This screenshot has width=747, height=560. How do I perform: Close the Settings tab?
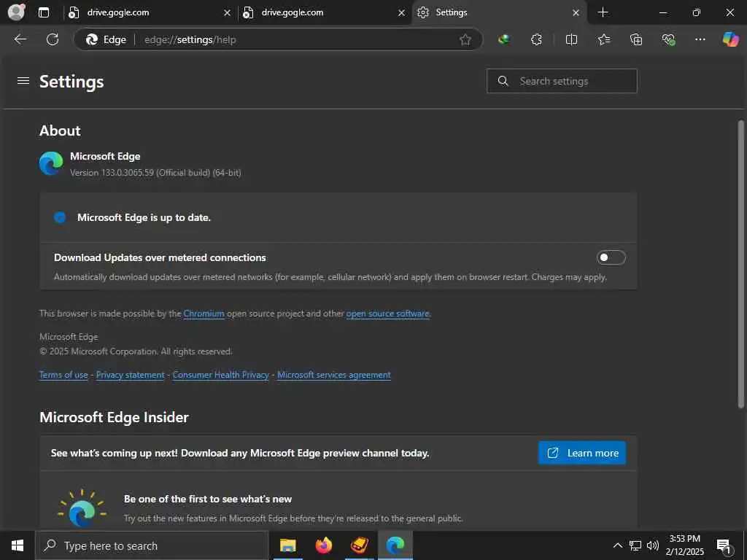(576, 13)
